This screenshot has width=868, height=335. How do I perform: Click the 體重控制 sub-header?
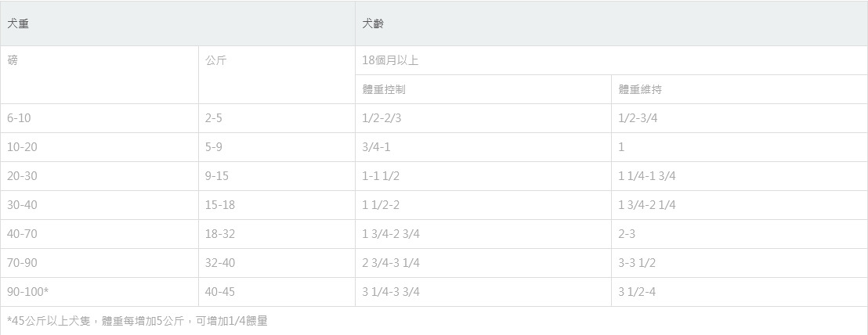pyautogui.click(x=384, y=89)
